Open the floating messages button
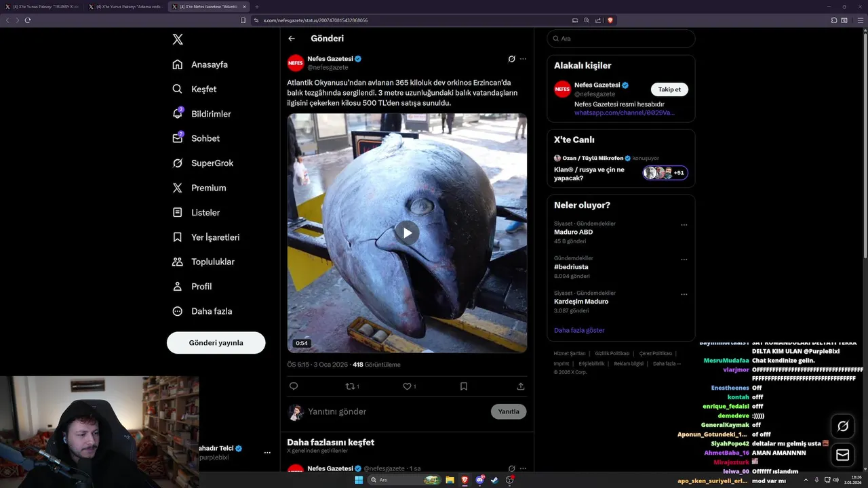 843,455
